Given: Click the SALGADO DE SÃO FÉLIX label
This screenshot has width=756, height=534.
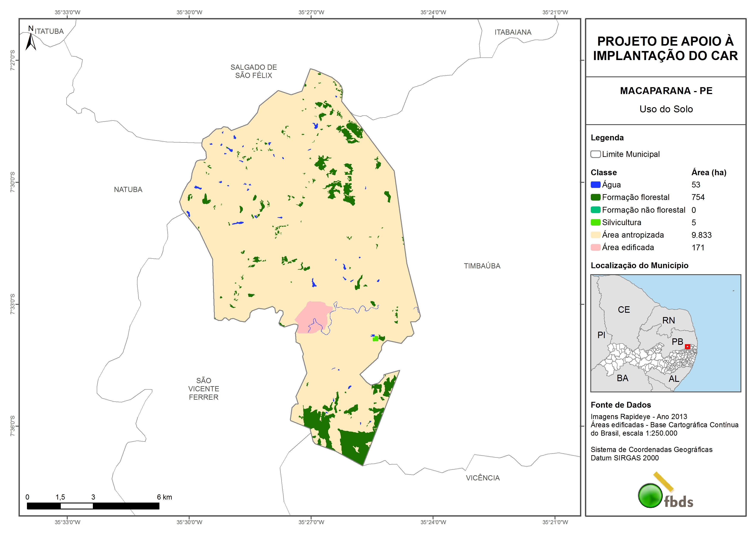Looking at the screenshot, I should coord(254,71).
